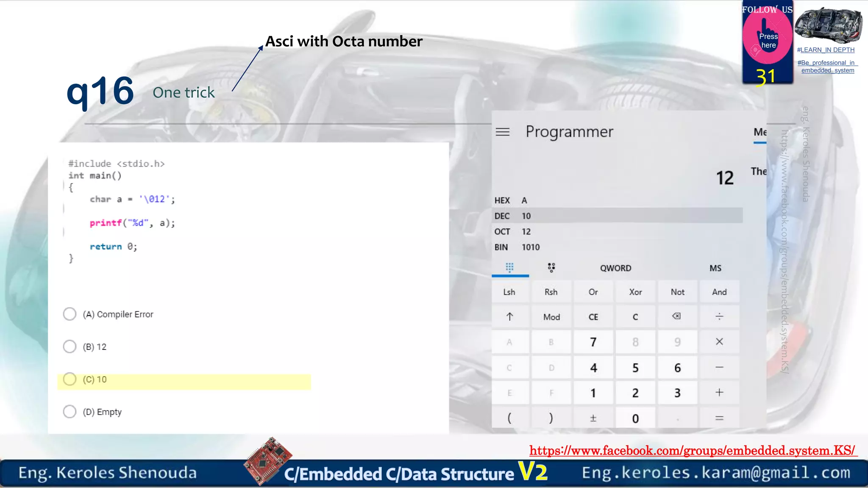Select the HEX number base row
Screen dimensions: 868x488
pos(618,200)
